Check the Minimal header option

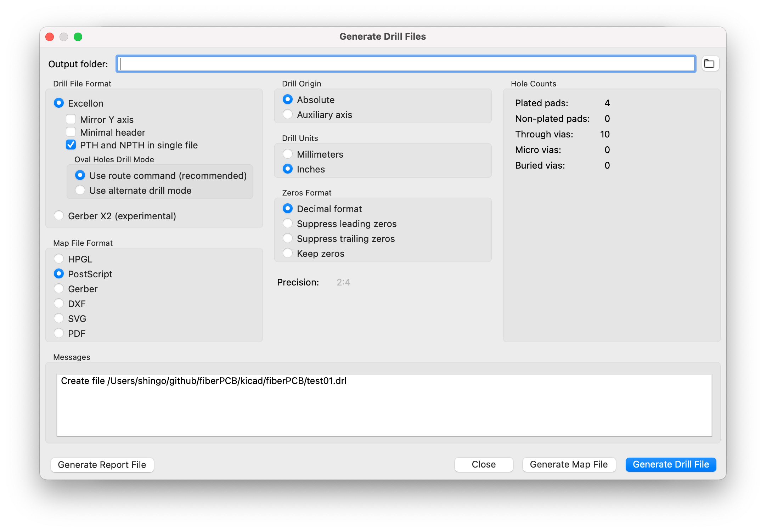[x=71, y=132]
